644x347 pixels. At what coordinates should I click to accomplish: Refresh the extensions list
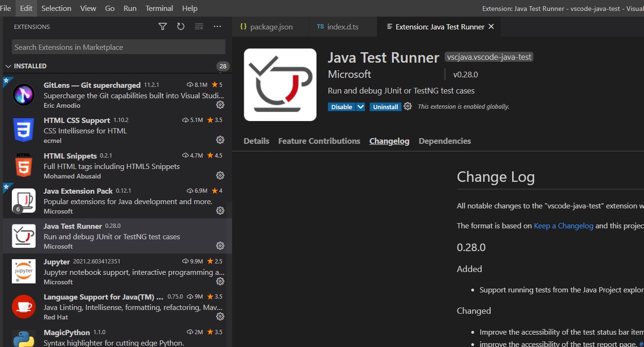coord(181,27)
